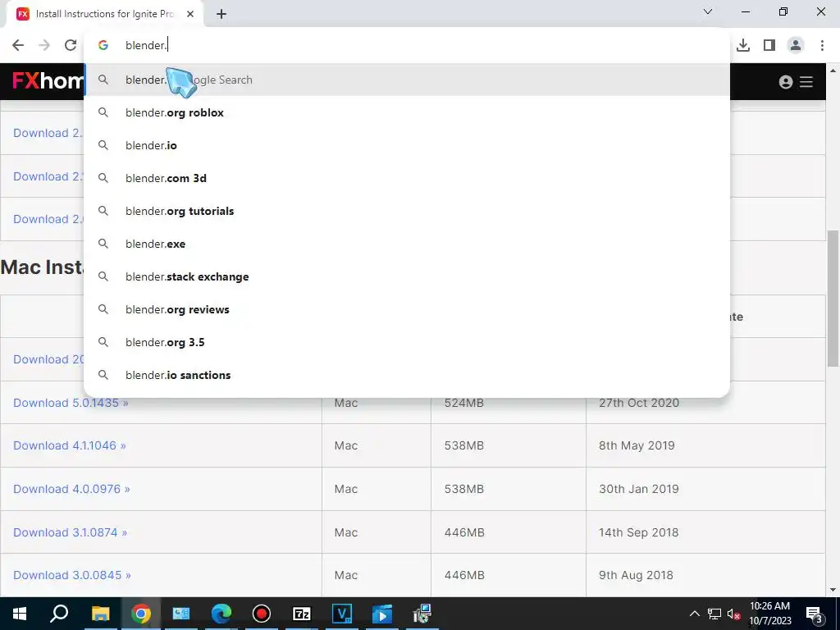Click the Download 3.0.0845 link
840x630 pixels.
click(x=72, y=575)
